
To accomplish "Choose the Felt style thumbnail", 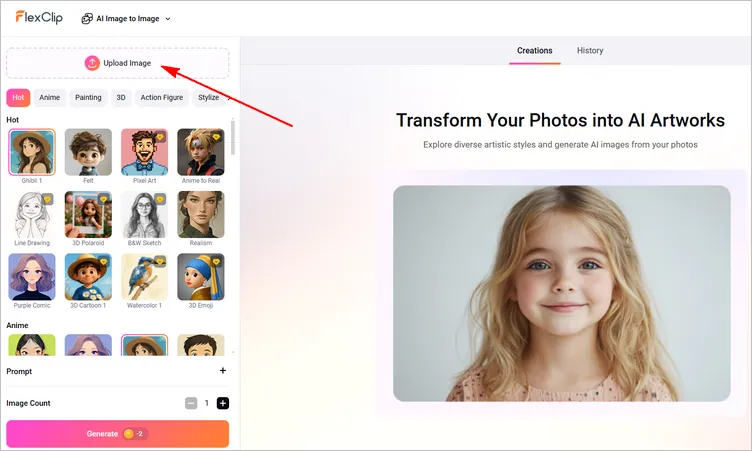I will pos(88,152).
